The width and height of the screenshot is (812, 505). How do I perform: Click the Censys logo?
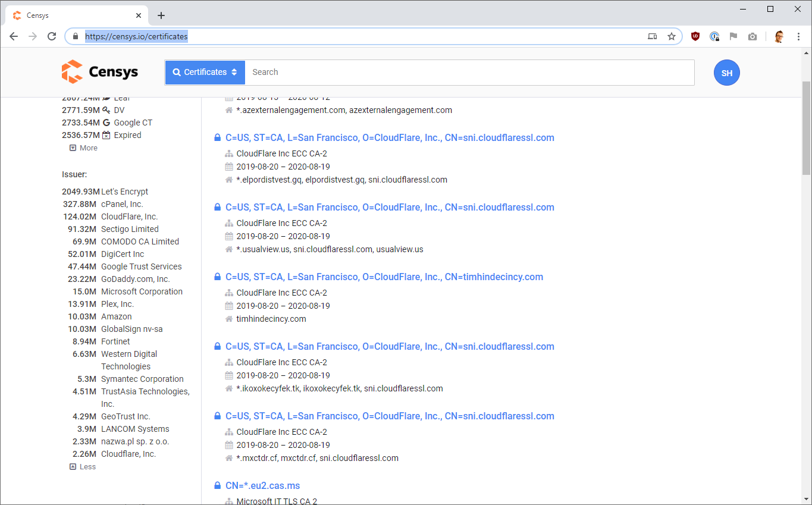[99, 72]
